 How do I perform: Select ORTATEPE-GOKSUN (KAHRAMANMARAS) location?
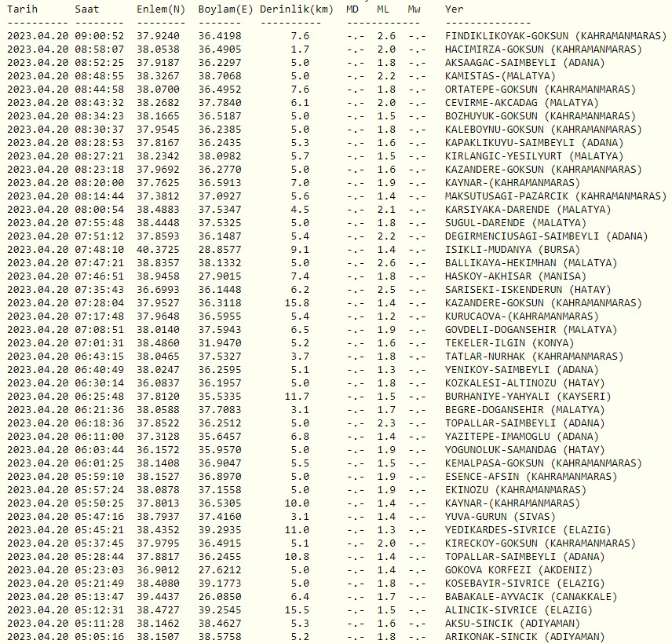click(x=540, y=90)
